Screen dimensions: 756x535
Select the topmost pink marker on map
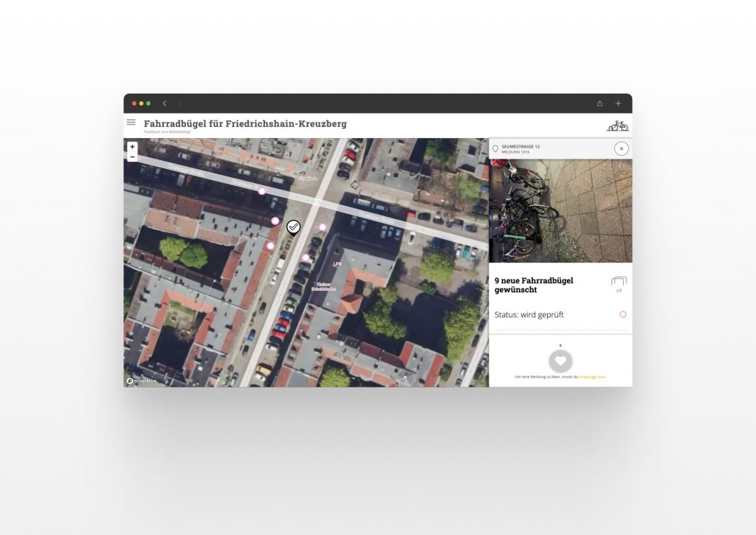pos(261,191)
